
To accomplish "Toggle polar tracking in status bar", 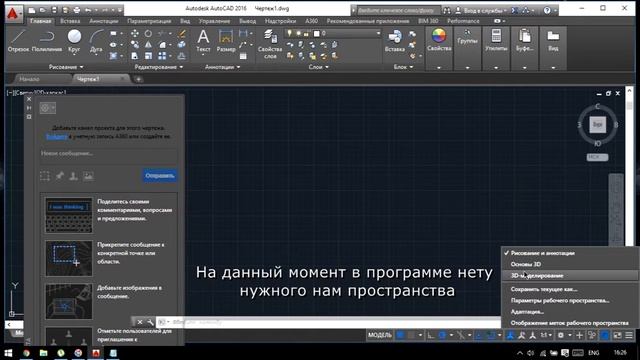I will coord(442,335).
